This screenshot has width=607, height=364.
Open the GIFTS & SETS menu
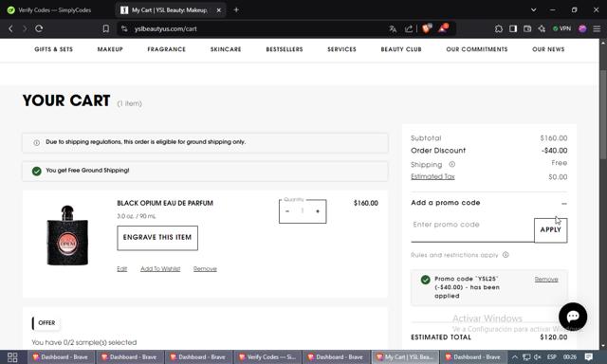tap(53, 49)
